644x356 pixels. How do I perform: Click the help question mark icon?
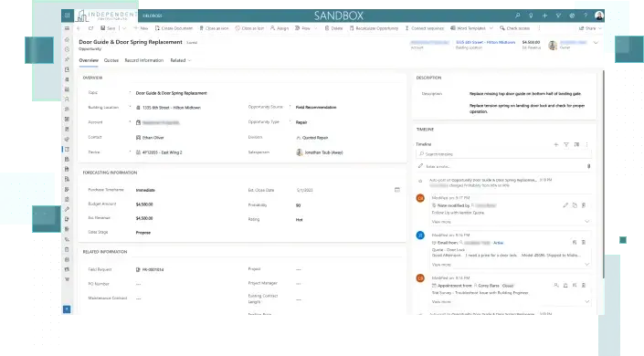586,16
